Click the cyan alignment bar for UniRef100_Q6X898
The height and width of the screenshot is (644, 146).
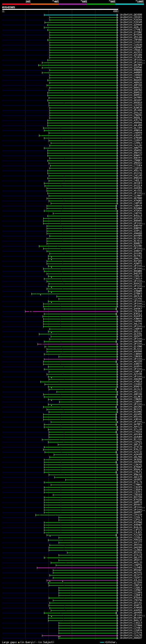[81, 15]
